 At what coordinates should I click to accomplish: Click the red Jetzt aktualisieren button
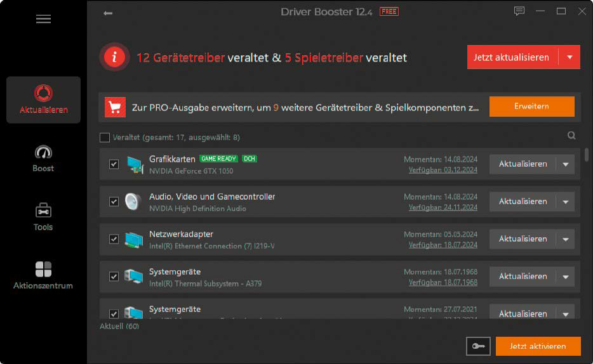coord(512,58)
